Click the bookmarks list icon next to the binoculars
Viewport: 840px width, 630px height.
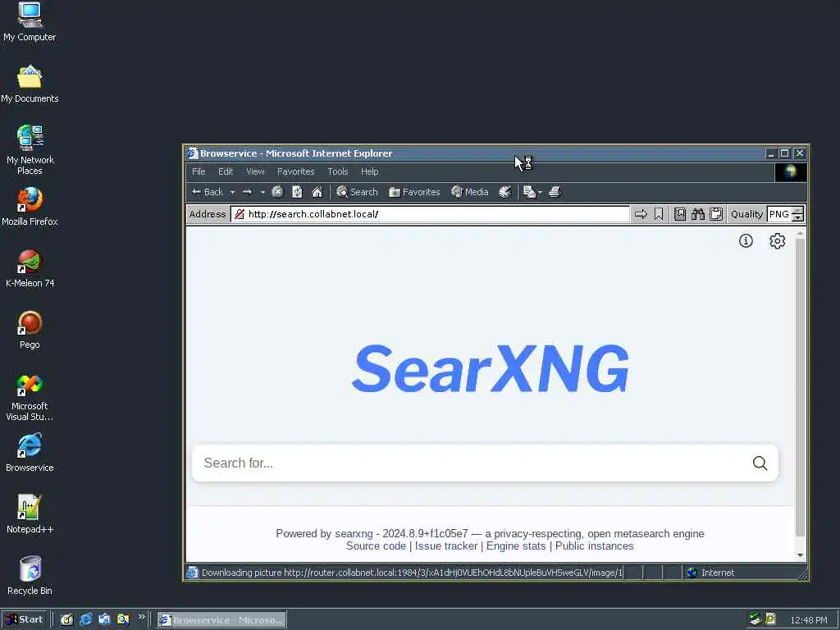[x=680, y=214]
